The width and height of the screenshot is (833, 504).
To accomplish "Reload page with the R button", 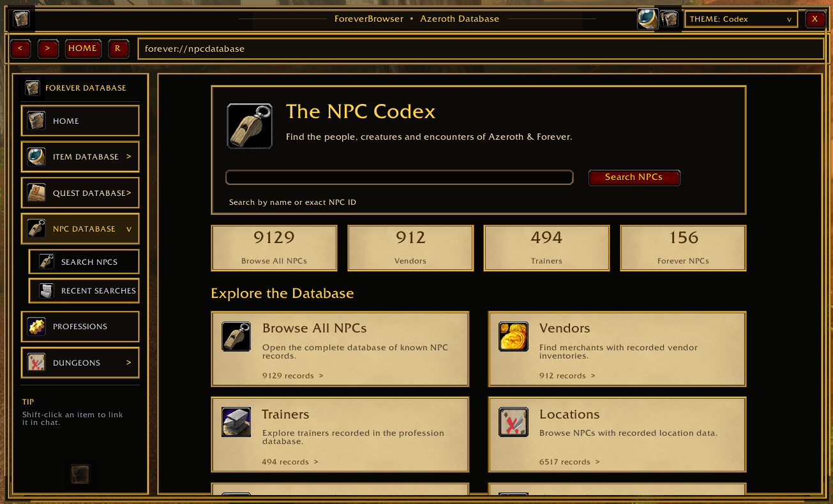I will pyautogui.click(x=118, y=48).
